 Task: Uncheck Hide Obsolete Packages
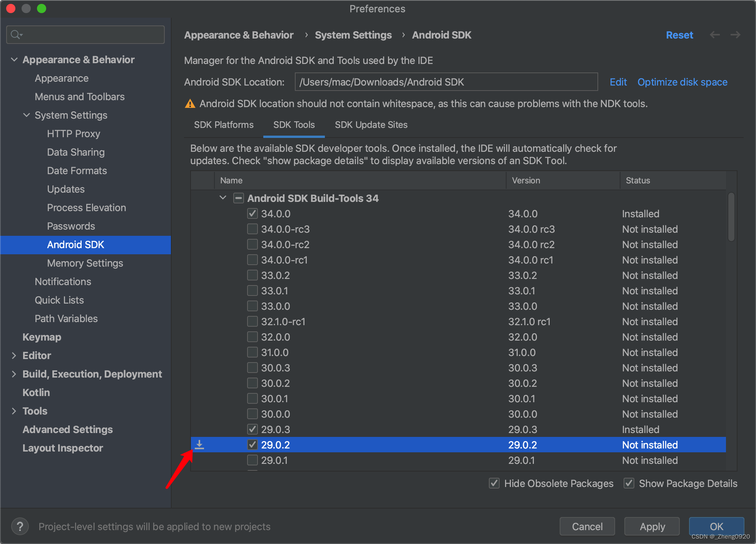[x=494, y=483]
